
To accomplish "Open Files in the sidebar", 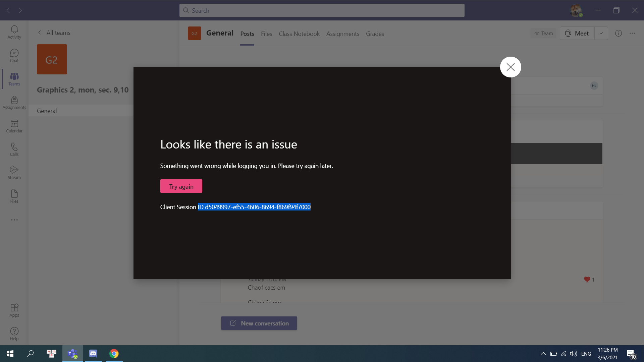I will point(14,196).
